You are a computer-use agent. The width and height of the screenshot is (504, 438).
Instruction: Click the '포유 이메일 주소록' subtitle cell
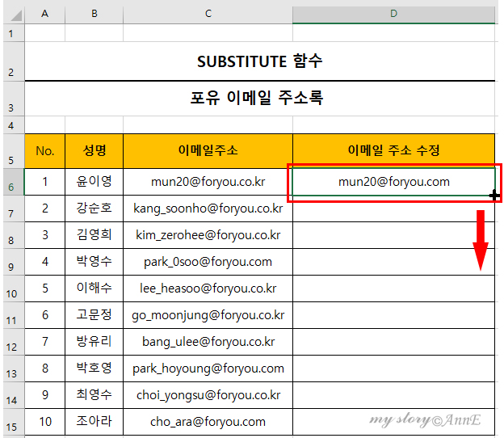(x=260, y=99)
